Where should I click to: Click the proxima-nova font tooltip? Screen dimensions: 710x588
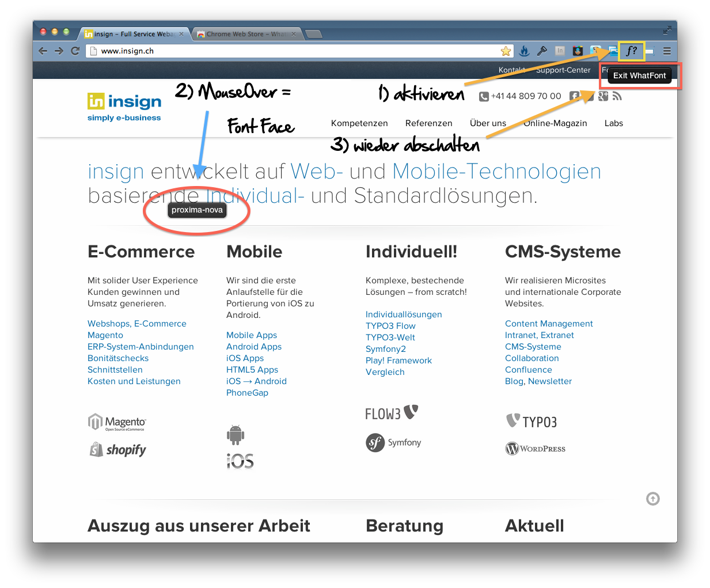point(197,210)
